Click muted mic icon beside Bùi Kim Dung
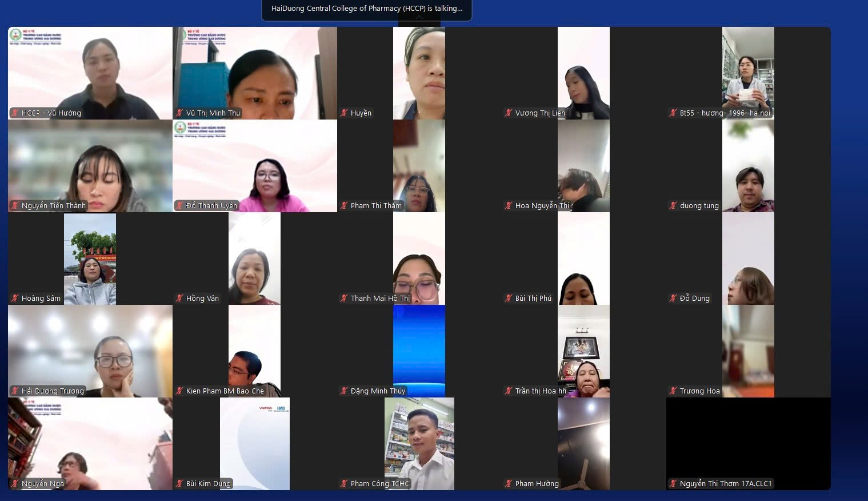The width and height of the screenshot is (868, 501). coord(179,484)
